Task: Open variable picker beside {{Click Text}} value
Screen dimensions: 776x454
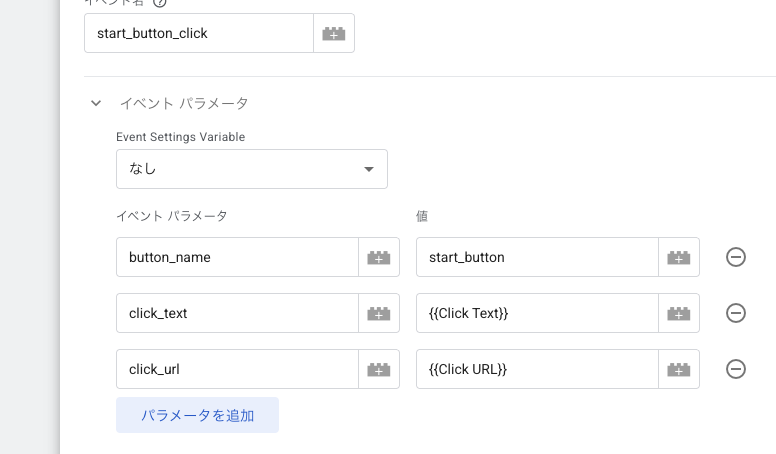Action: click(x=679, y=313)
